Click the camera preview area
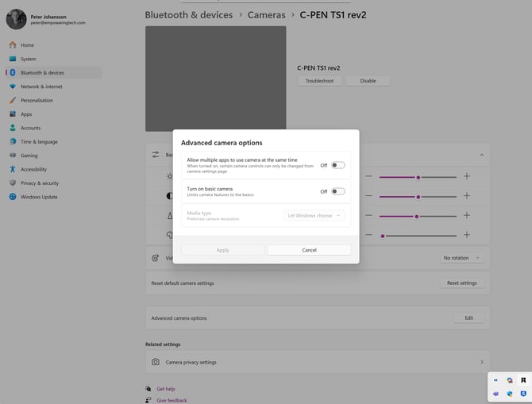532x404 pixels. (216, 79)
